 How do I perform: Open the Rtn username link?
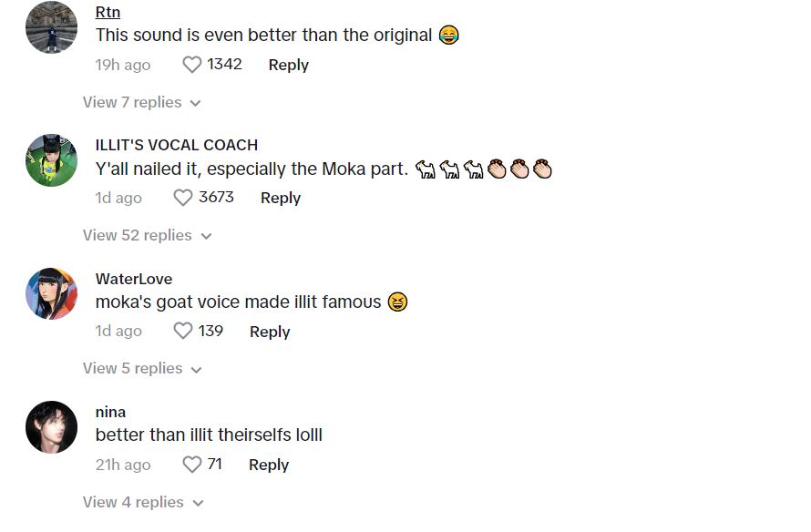[x=108, y=12]
